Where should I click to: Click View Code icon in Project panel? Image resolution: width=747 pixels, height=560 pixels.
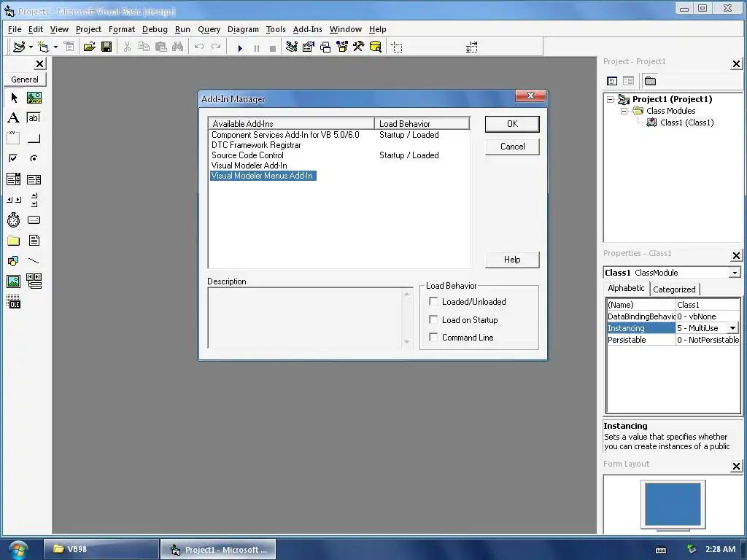click(612, 81)
